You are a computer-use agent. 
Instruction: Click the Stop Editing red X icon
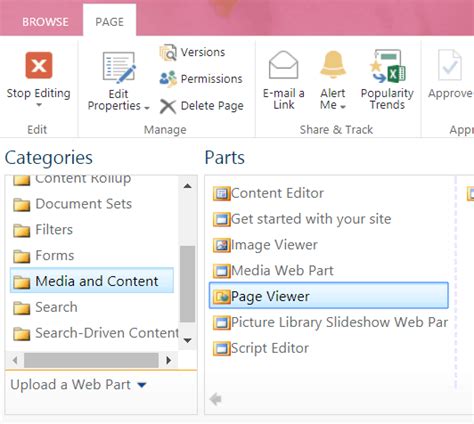[39, 65]
